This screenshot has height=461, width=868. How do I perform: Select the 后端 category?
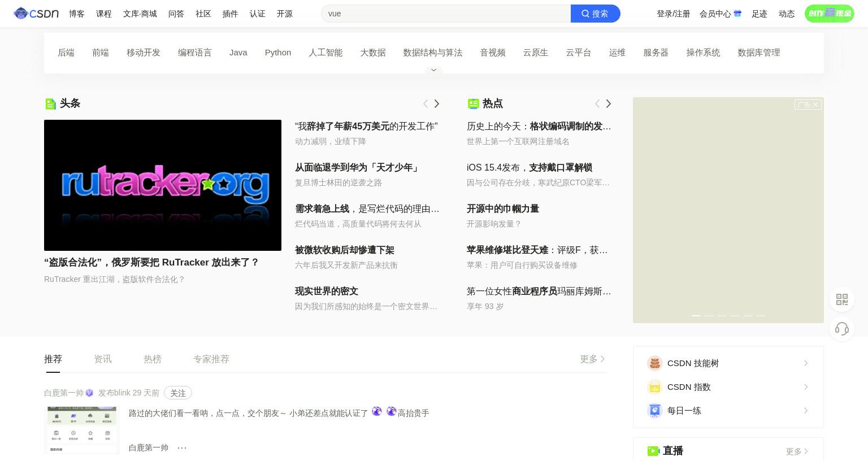(x=66, y=53)
